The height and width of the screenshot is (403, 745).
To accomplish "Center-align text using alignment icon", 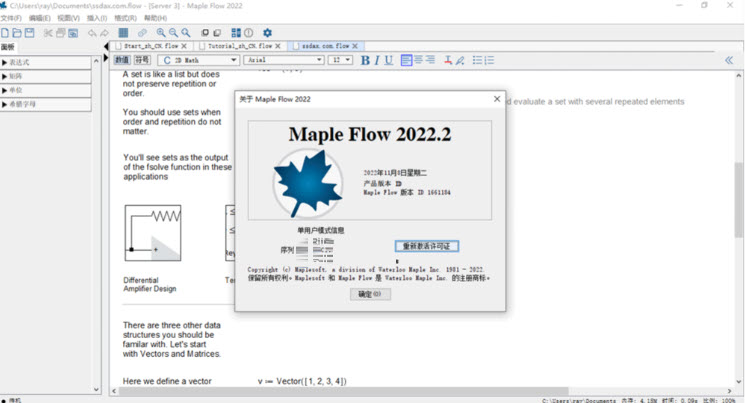I will 418,60.
